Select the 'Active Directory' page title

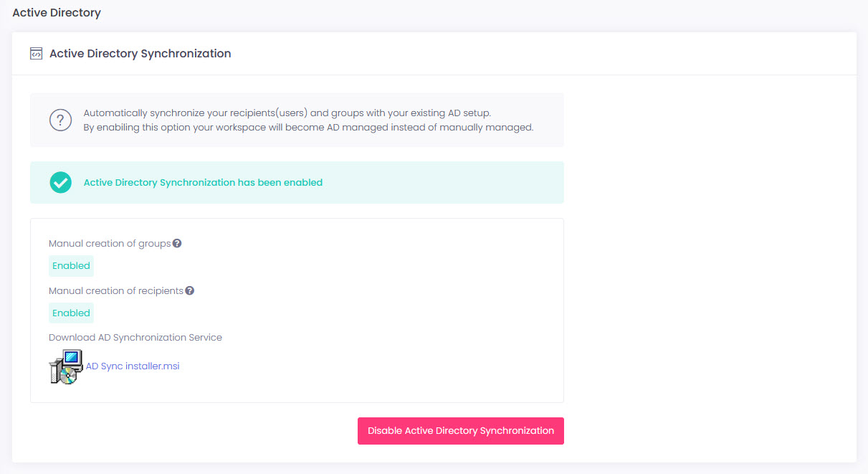pos(57,13)
